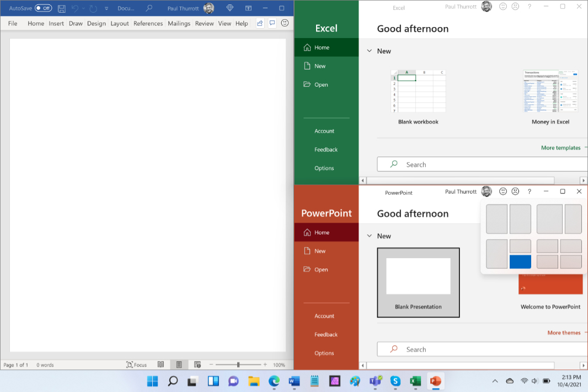The height and width of the screenshot is (392, 588).
Task: Click the Save icon in Word's title bar
Action: click(61, 8)
